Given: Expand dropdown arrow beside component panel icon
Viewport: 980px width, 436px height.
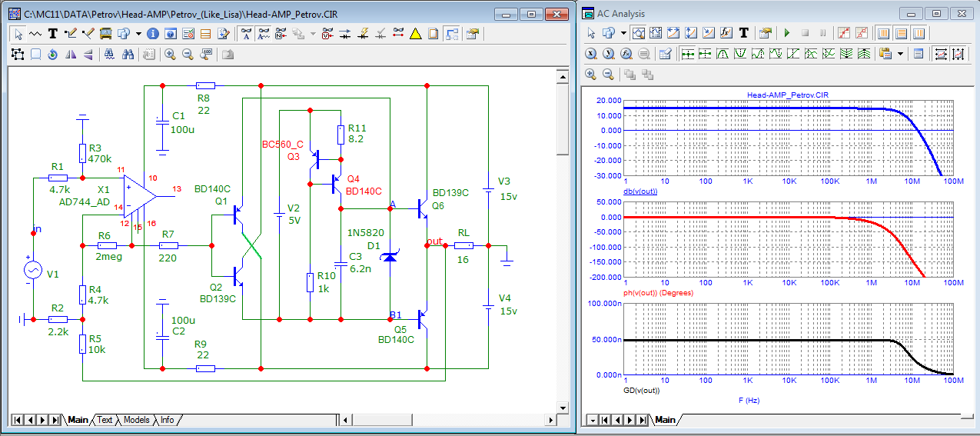Looking at the screenshot, I should pos(138,34).
